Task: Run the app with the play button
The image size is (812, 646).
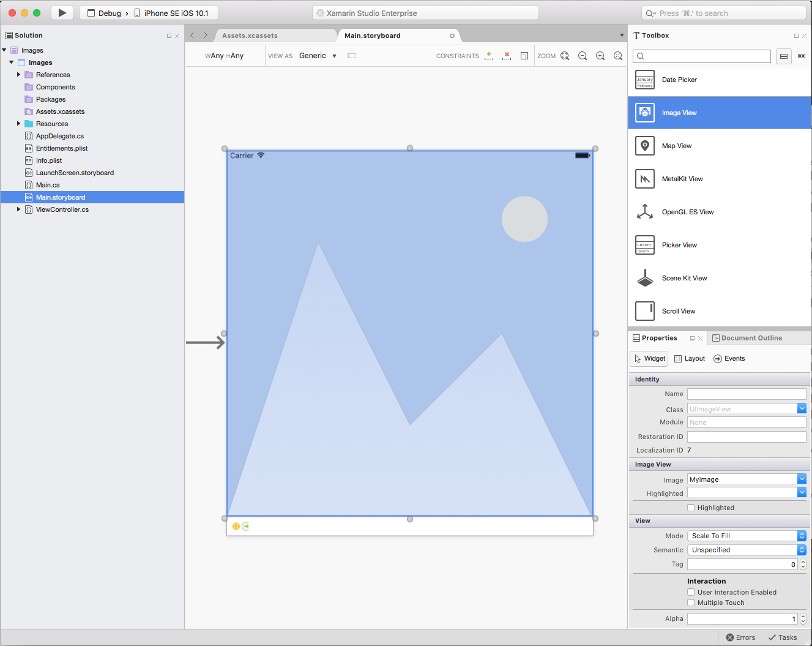Action: 62,12
